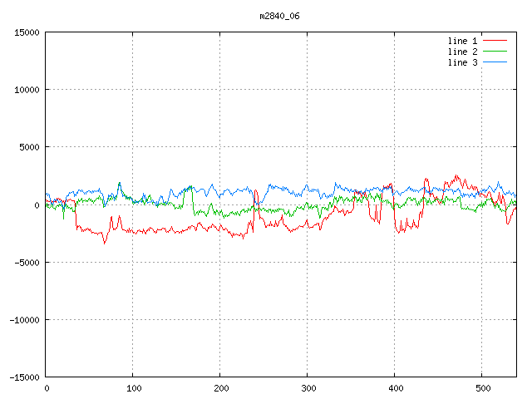Viewport: 532px width, 399px height.
Task: Click the 15000 y-axis tick label
Action: pos(27,32)
